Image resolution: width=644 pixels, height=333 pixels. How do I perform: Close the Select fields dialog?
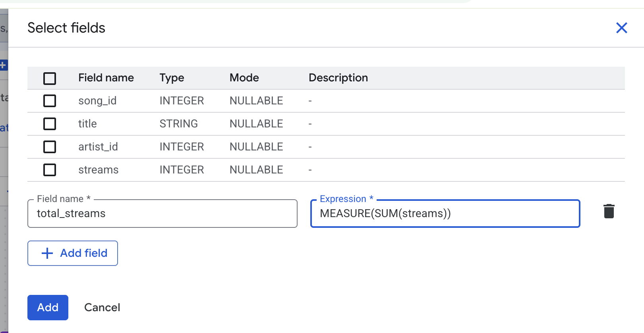621,28
